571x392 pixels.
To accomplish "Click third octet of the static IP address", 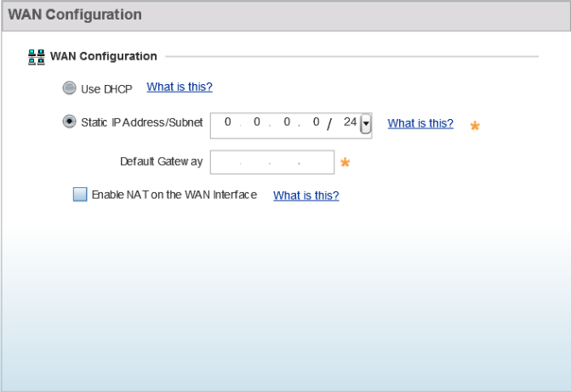I will pos(287,122).
